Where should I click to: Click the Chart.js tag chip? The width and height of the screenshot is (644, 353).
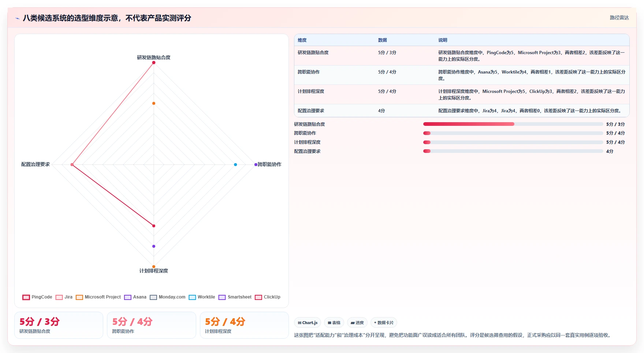(308, 323)
